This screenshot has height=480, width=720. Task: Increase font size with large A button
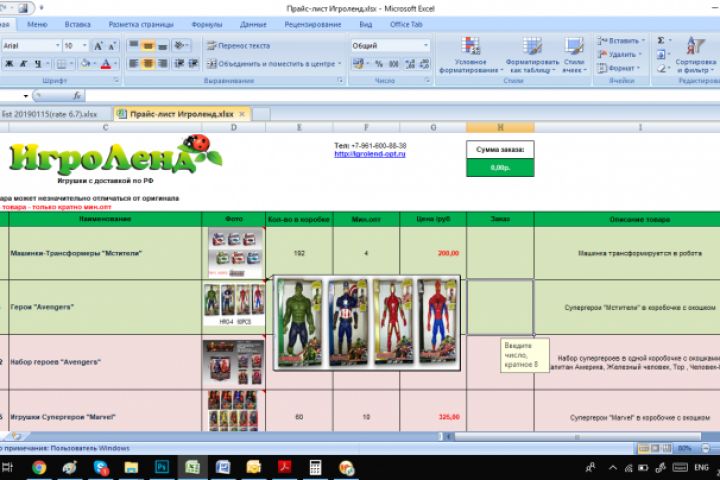[98, 45]
